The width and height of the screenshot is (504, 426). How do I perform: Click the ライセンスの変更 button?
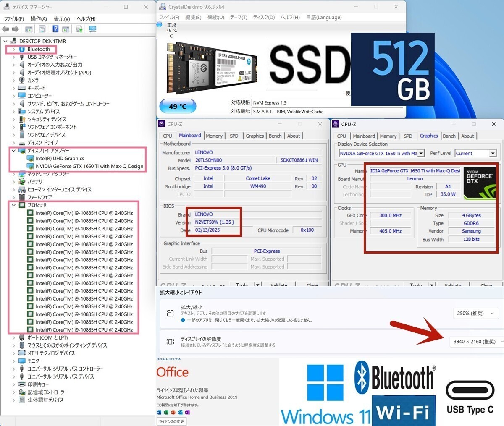[x=172, y=421]
